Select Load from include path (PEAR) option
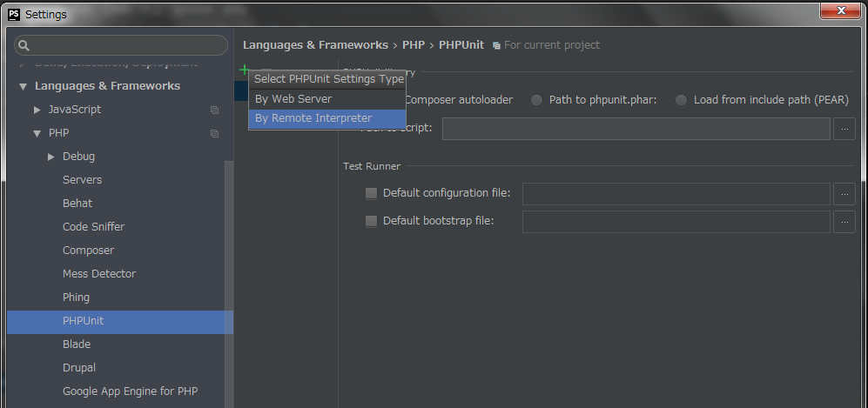The height and width of the screenshot is (408, 868). 682,100
